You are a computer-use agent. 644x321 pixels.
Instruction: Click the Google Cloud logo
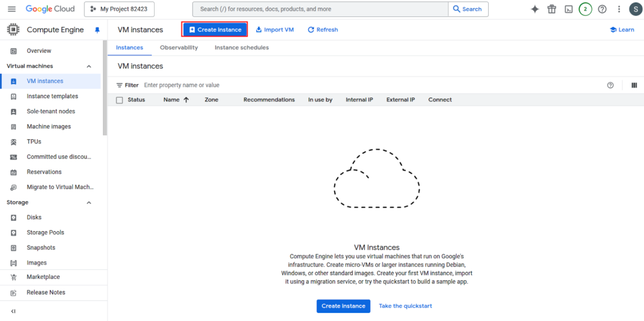point(50,9)
